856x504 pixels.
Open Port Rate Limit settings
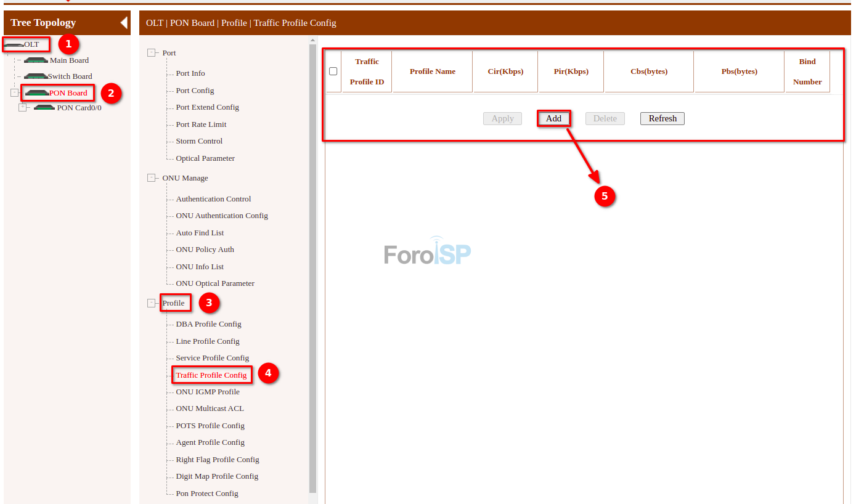[201, 124]
